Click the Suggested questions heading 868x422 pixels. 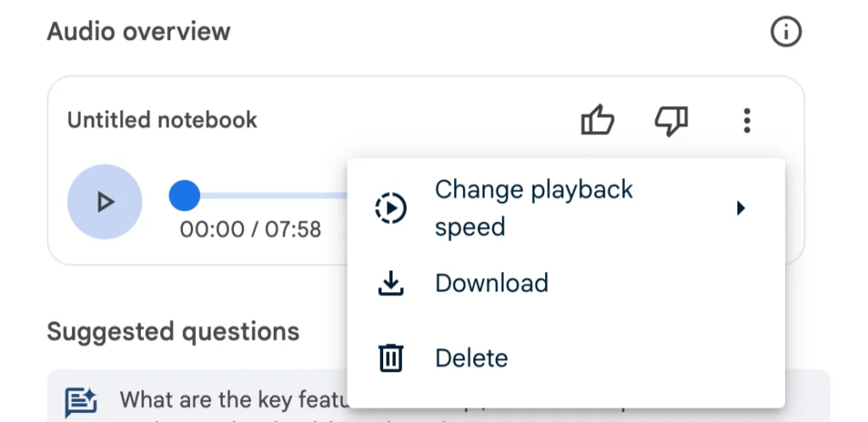pyautogui.click(x=173, y=331)
